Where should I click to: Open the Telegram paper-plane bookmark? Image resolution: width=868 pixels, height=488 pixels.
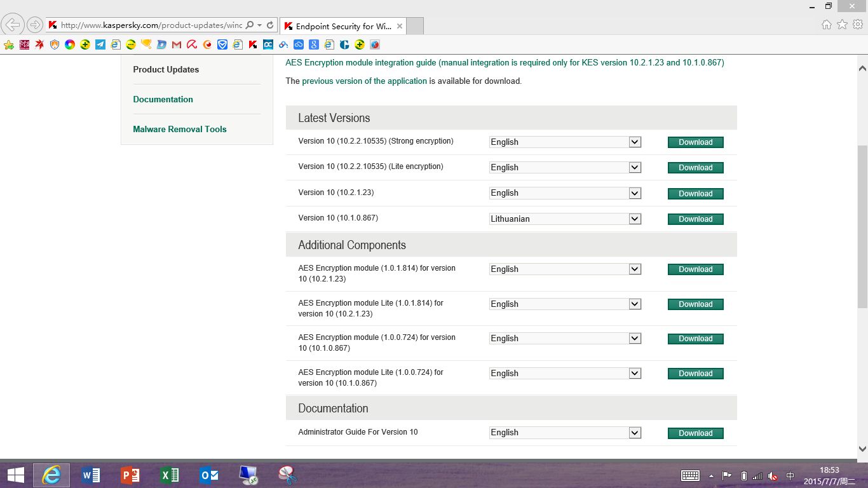coord(100,44)
